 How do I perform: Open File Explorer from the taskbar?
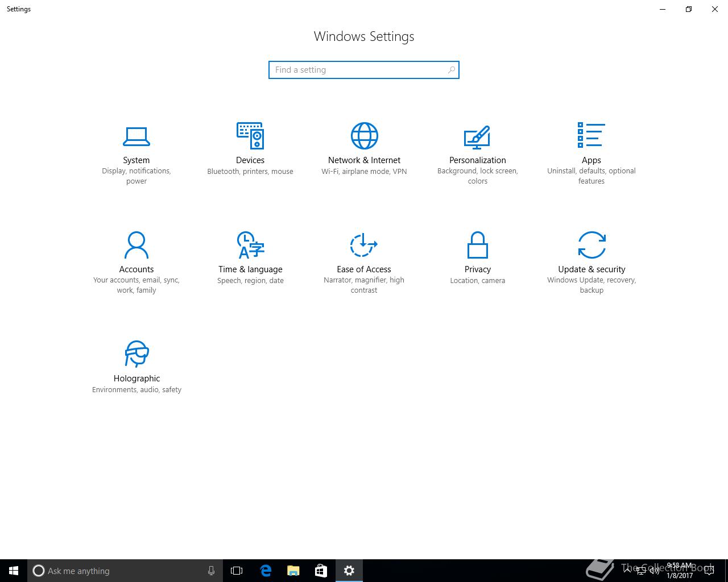pos(293,571)
